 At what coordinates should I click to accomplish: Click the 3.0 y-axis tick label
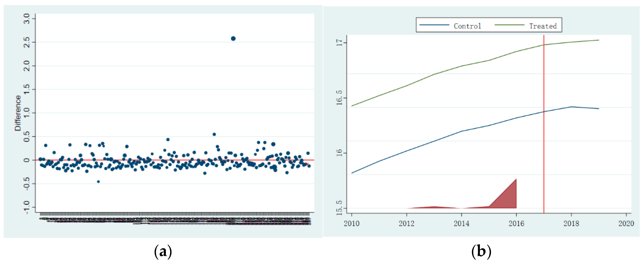[x=26, y=19]
